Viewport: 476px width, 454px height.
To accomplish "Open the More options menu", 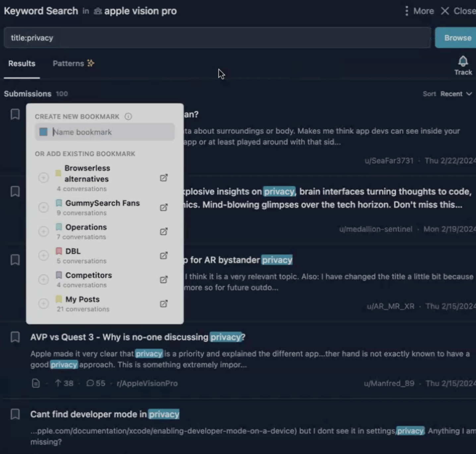I will point(419,11).
